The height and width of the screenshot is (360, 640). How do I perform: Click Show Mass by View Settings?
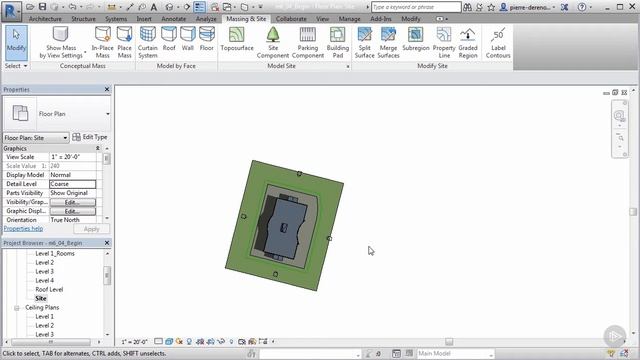61,43
